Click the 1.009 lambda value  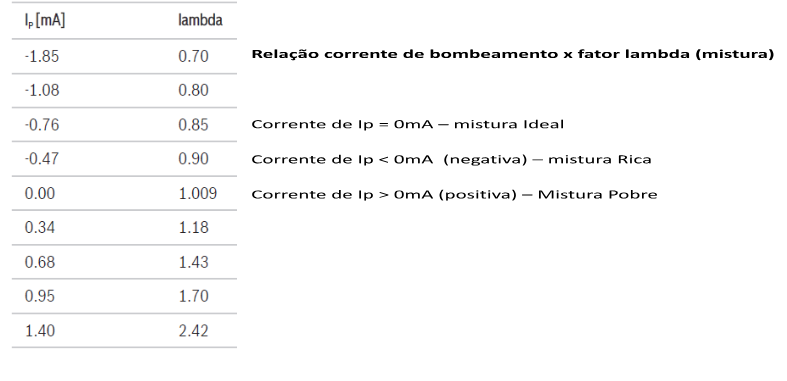click(x=198, y=193)
